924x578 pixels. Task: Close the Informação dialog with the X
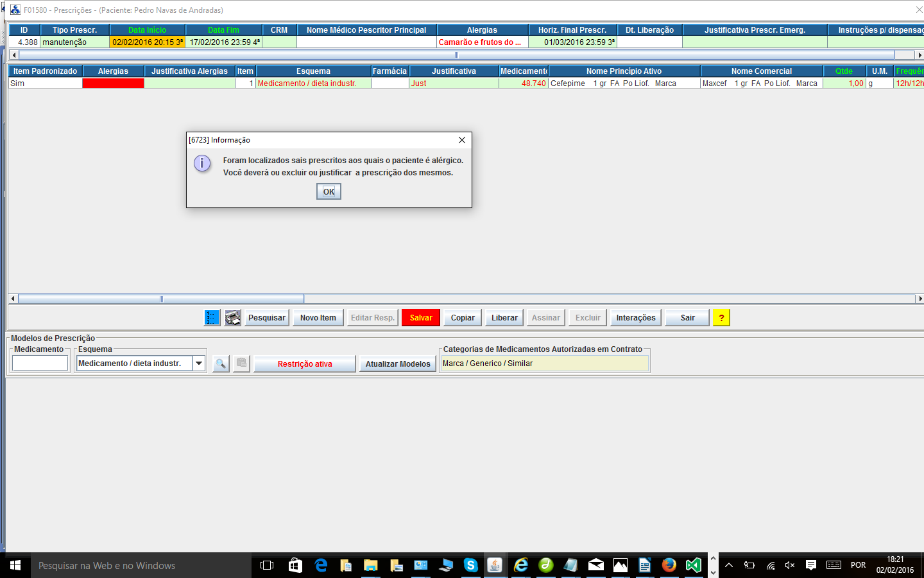[x=461, y=140]
